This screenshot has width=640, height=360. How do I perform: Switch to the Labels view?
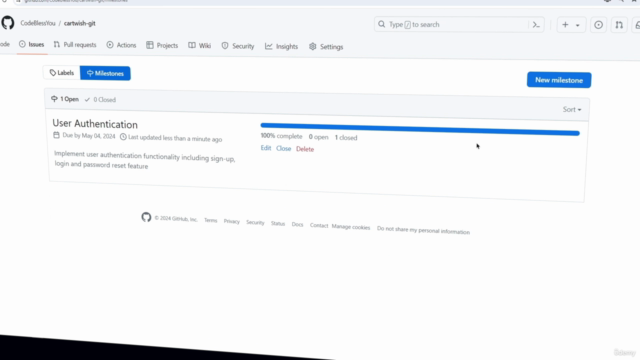click(x=62, y=73)
